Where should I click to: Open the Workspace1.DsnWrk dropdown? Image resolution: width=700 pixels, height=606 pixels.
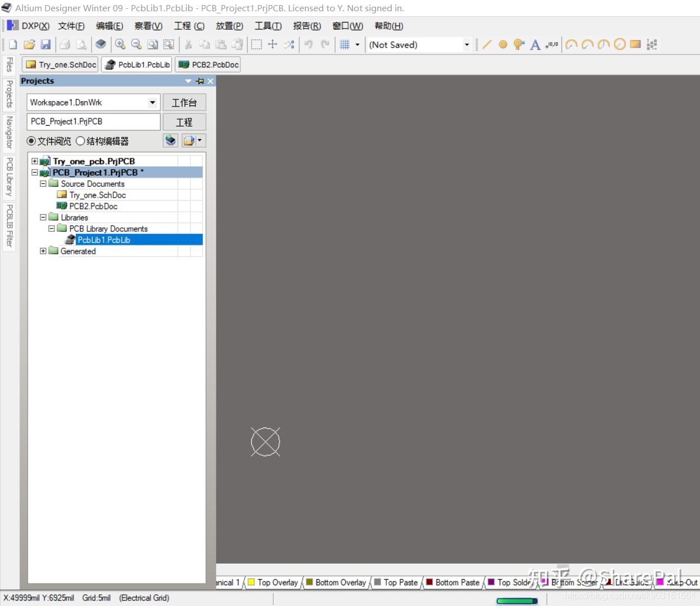point(152,102)
